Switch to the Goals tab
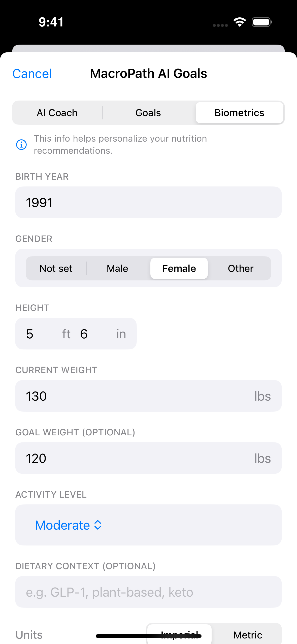 [148, 113]
